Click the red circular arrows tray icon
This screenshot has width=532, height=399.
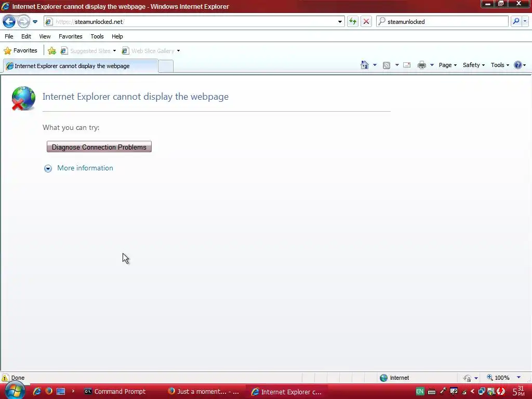tap(501, 392)
